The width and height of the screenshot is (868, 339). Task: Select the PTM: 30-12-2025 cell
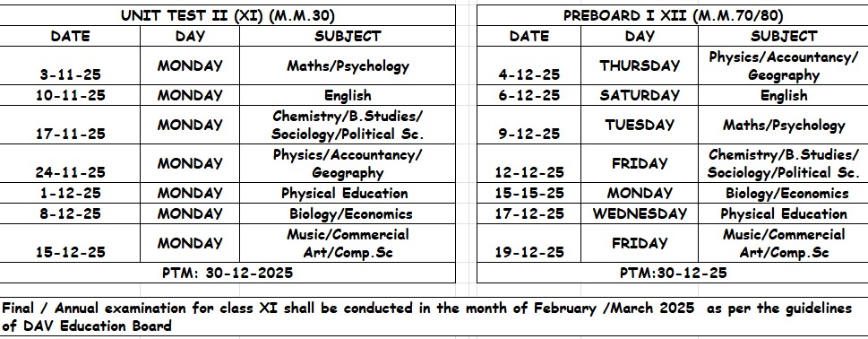pyautogui.click(x=228, y=273)
